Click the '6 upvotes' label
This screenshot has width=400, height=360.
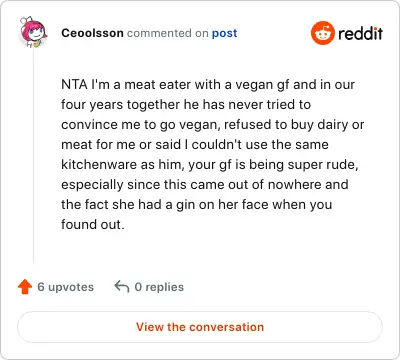tap(66, 287)
